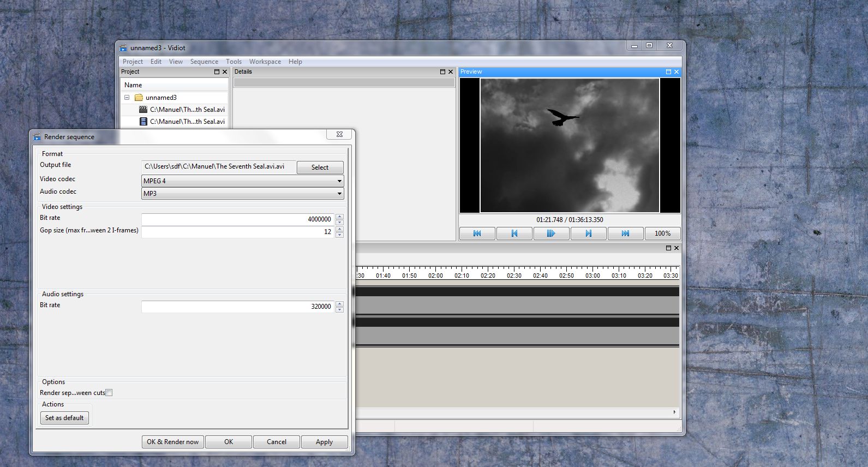Open the Project menu
Screen dimensions: 868x467
(133, 62)
